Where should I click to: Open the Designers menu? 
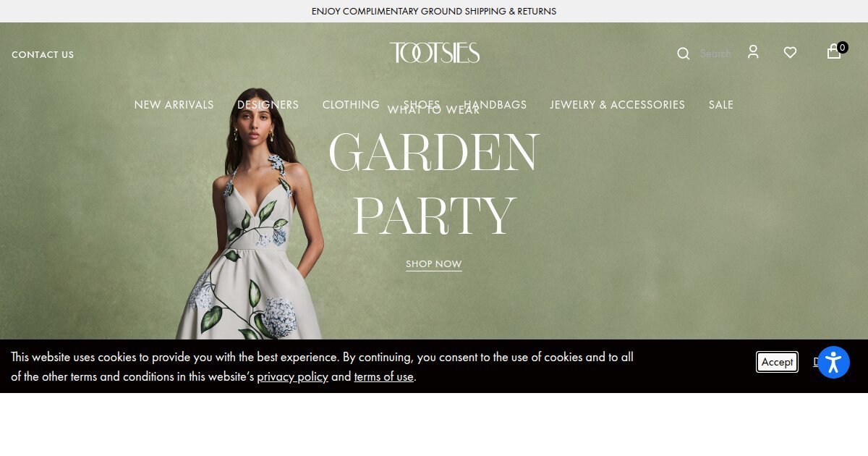[268, 105]
